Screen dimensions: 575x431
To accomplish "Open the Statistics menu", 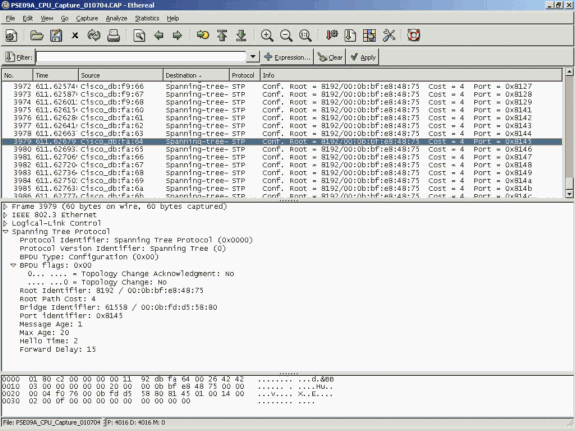I will click(147, 18).
